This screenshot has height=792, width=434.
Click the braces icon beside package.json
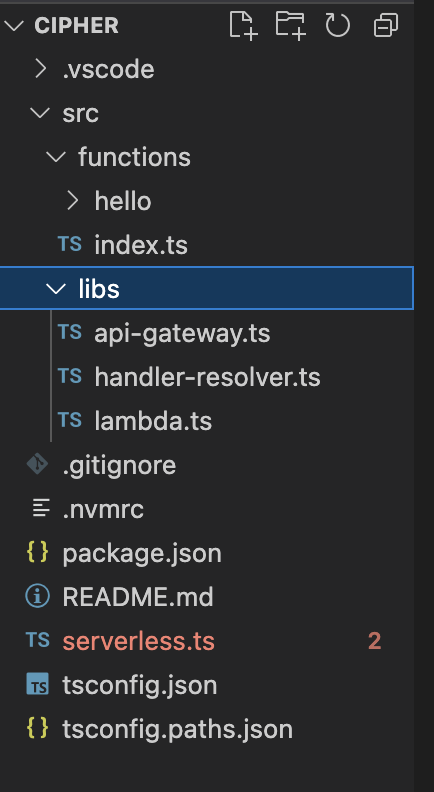37,553
